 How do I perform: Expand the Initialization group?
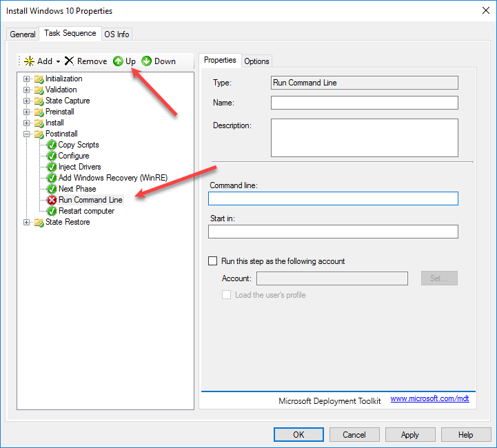27,79
